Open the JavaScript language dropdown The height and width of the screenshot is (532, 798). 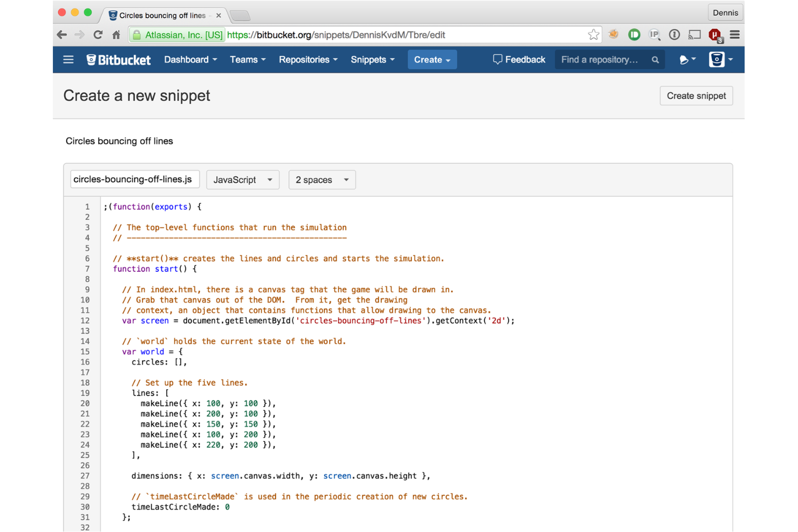tap(243, 179)
